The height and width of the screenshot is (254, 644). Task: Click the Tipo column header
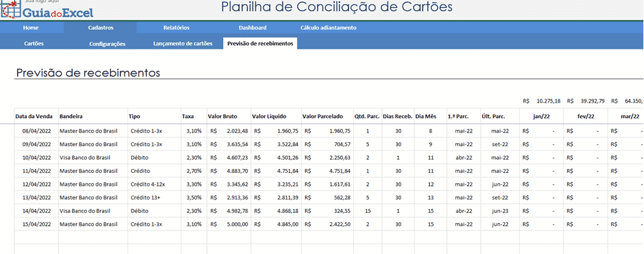coord(154,116)
